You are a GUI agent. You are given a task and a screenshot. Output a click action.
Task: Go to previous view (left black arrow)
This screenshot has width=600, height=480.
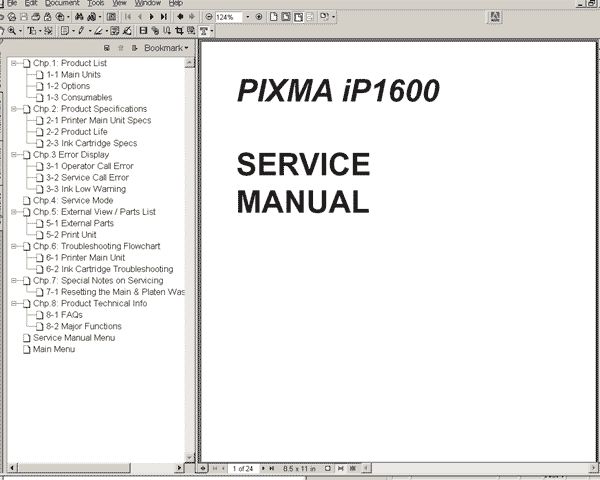[x=180, y=16]
